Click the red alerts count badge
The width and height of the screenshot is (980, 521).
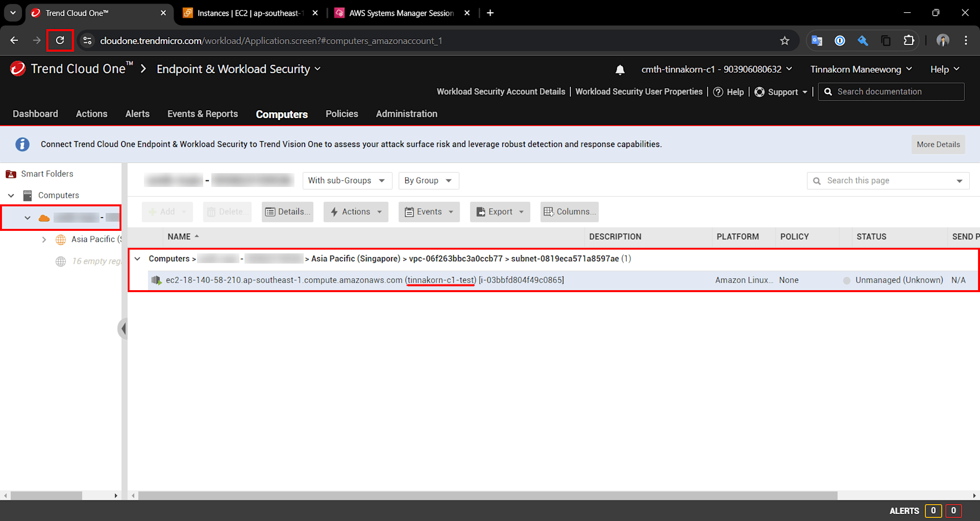(x=953, y=511)
